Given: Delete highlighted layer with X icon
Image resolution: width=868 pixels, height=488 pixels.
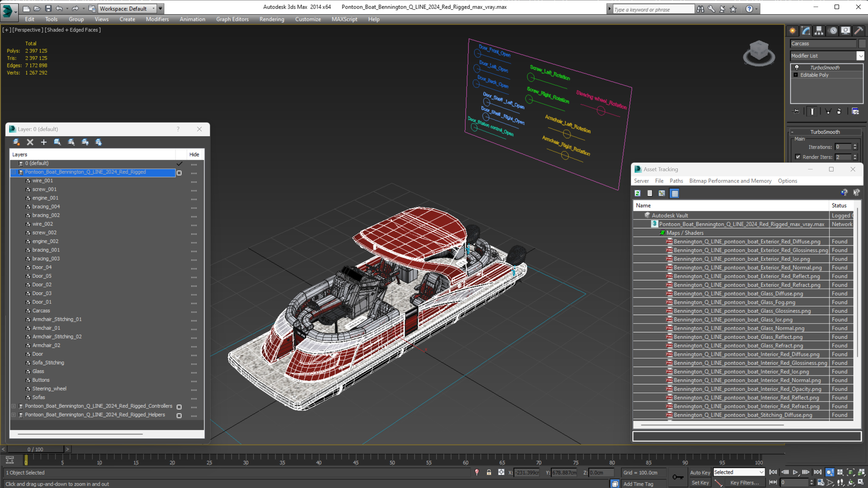Looking at the screenshot, I should 30,142.
